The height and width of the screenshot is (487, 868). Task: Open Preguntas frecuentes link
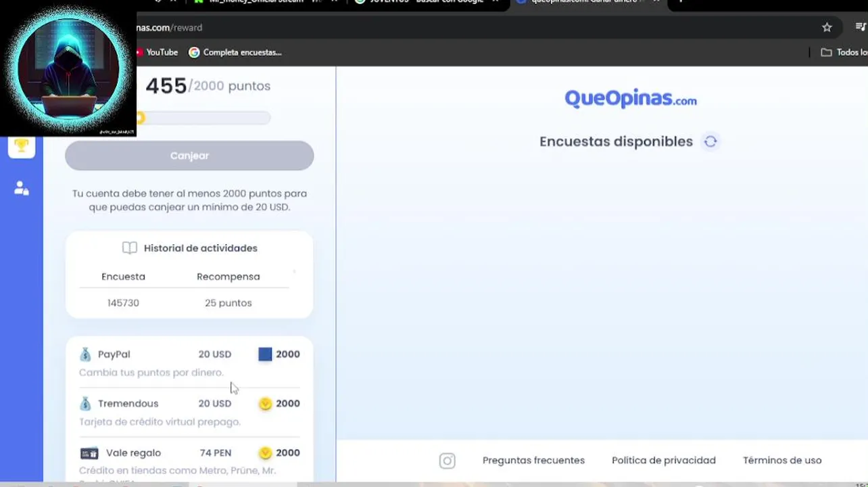(x=533, y=461)
